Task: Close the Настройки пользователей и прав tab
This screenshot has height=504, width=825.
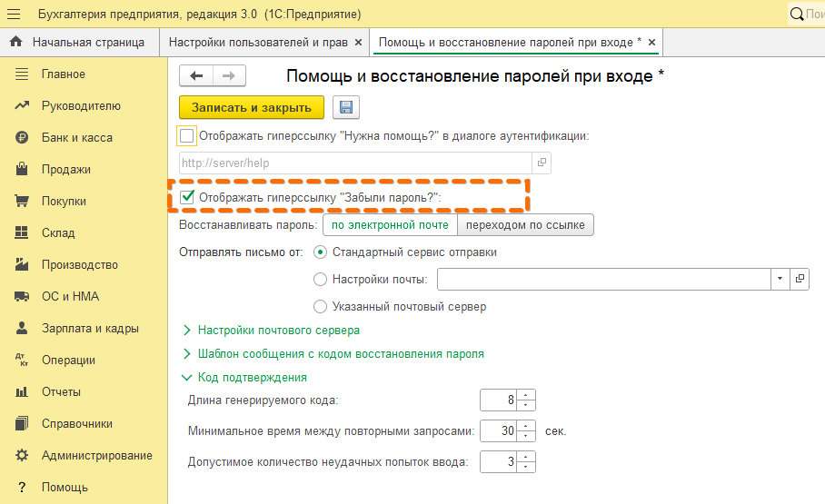Action: (358, 42)
